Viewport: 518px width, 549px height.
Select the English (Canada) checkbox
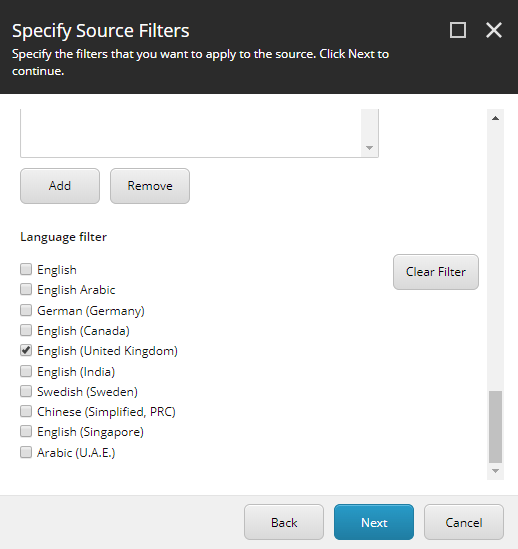click(26, 330)
